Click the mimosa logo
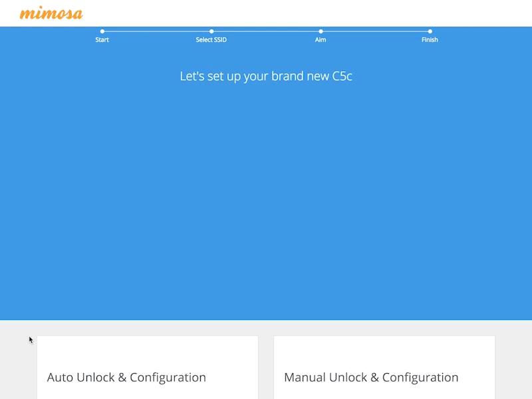 (51, 13)
